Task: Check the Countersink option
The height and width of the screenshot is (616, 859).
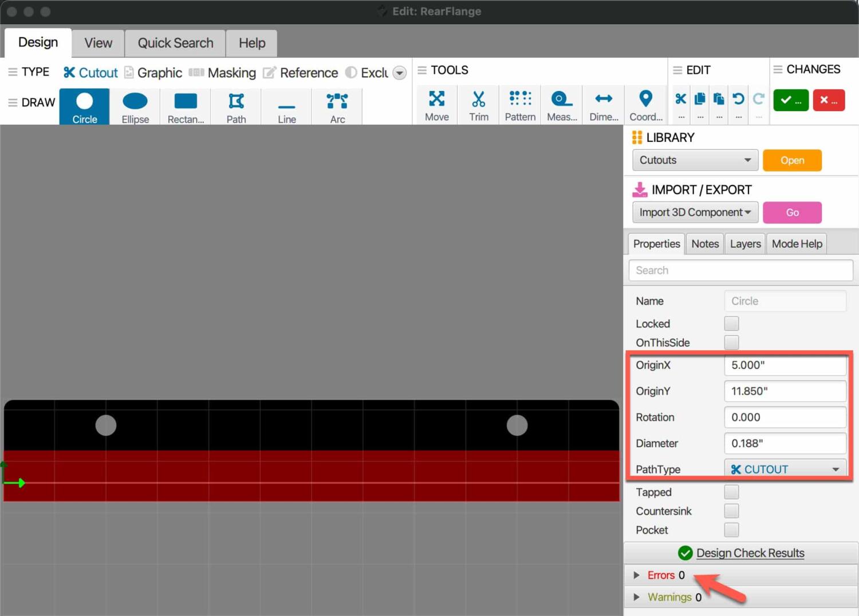Action: pos(731,511)
